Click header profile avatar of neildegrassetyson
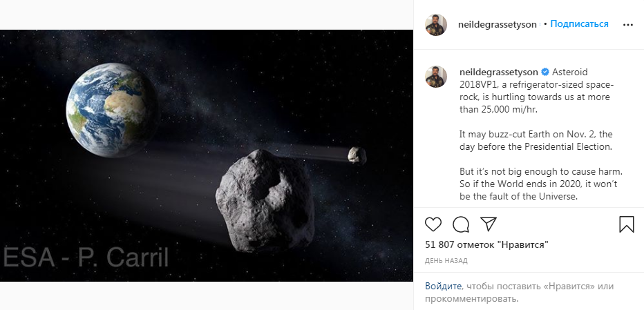 click(x=436, y=25)
